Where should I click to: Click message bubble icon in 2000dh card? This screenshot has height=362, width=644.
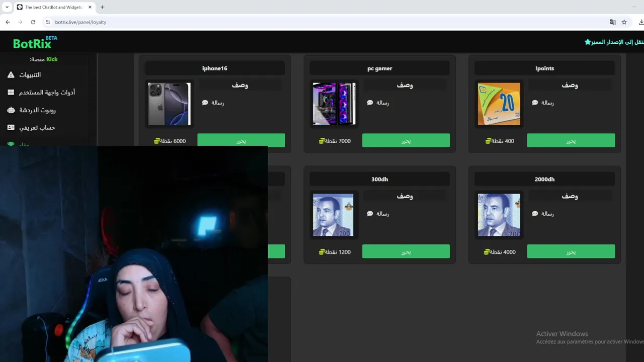tap(535, 214)
